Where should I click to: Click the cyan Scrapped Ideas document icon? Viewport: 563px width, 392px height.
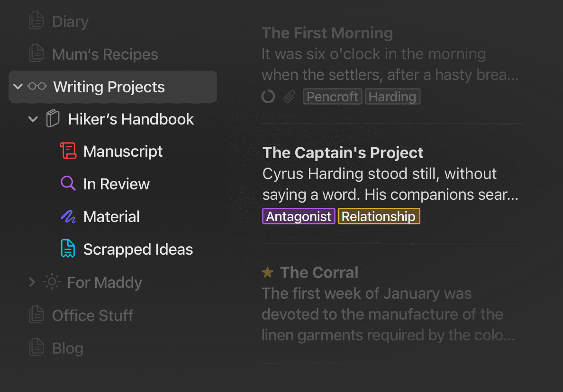click(x=68, y=249)
